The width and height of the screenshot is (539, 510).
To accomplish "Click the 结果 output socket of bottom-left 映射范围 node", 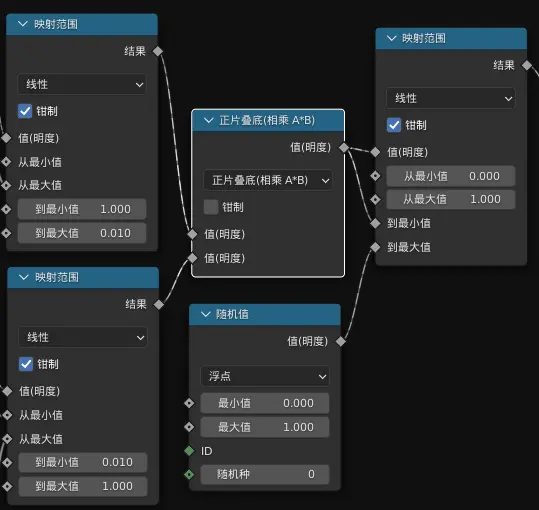I will coord(159,304).
